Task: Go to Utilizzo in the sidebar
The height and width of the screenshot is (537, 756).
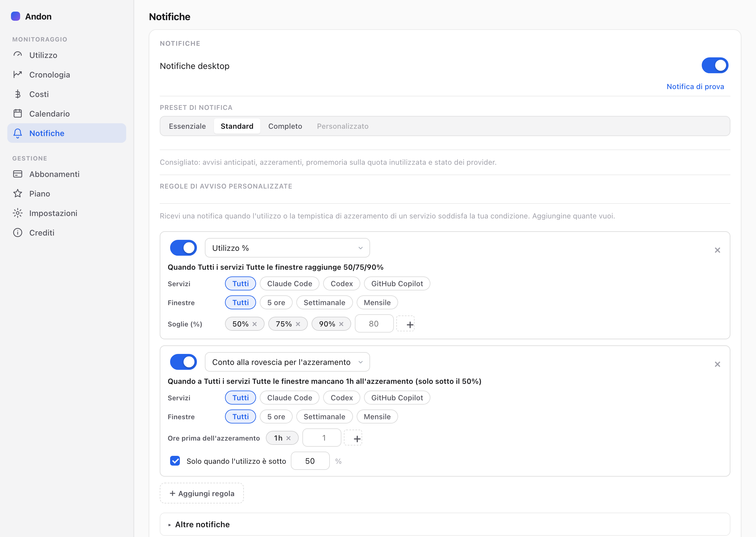Action: (x=67, y=55)
